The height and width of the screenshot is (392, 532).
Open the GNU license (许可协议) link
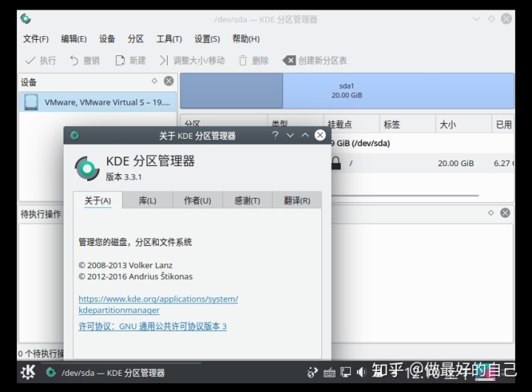point(153,326)
